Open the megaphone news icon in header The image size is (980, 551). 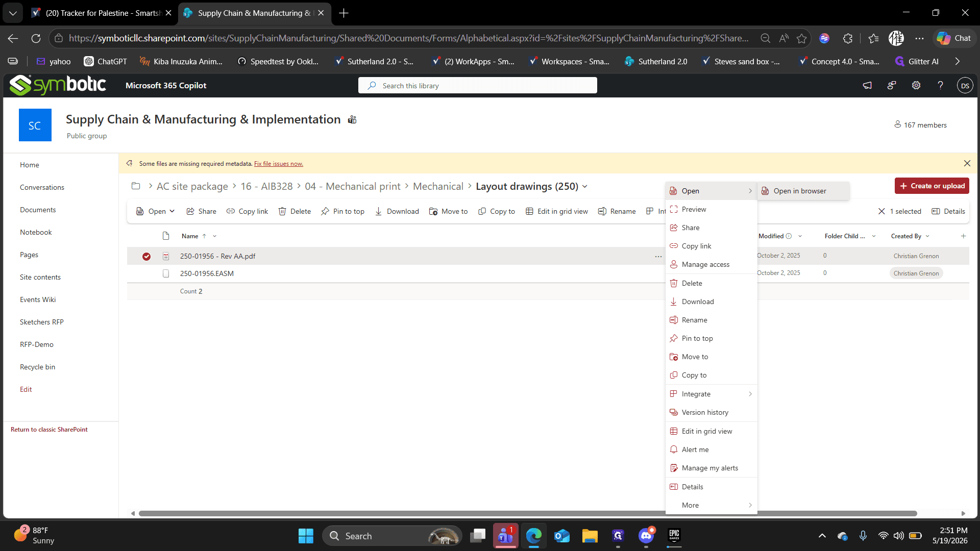[x=867, y=86]
